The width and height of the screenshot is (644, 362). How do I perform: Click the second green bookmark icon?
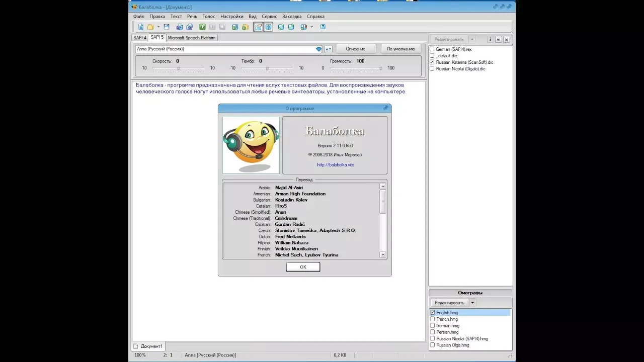click(x=291, y=27)
